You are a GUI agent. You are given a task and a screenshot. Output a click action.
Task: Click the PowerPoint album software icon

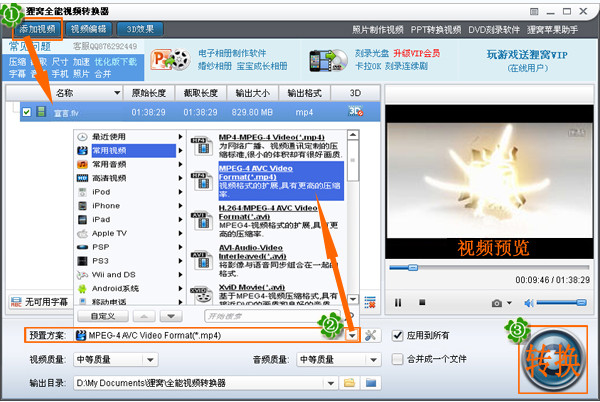click(170, 60)
